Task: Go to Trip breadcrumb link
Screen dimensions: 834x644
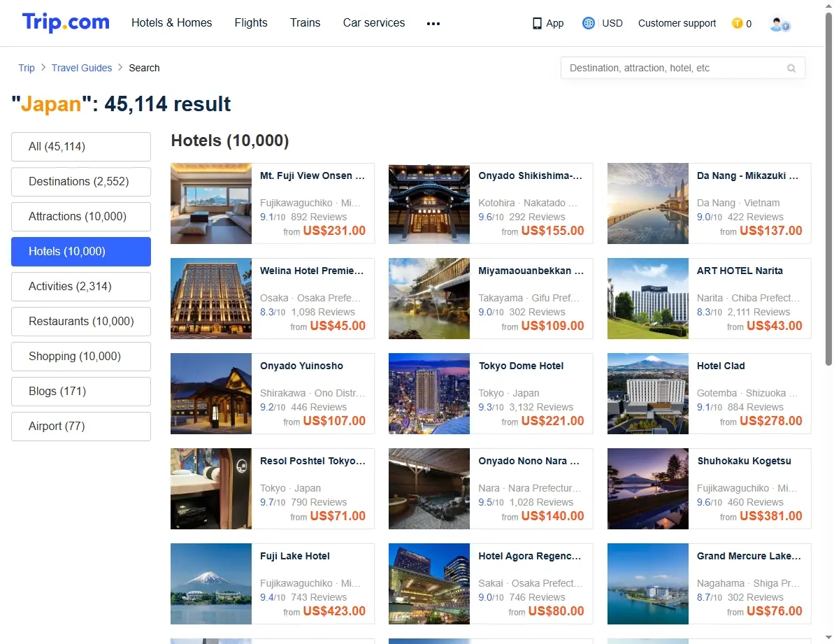Action: tap(27, 68)
